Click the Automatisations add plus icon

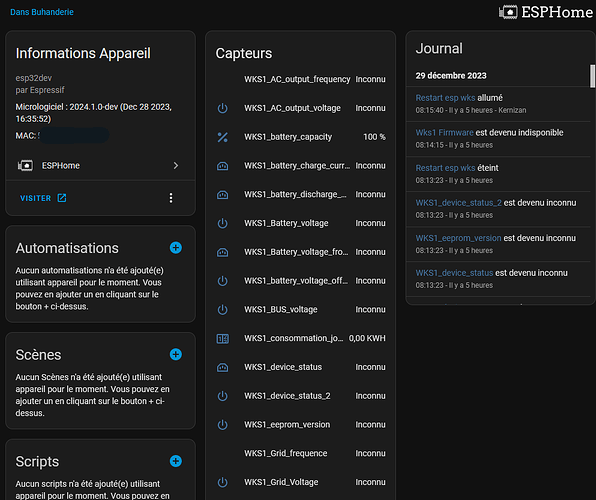click(176, 248)
